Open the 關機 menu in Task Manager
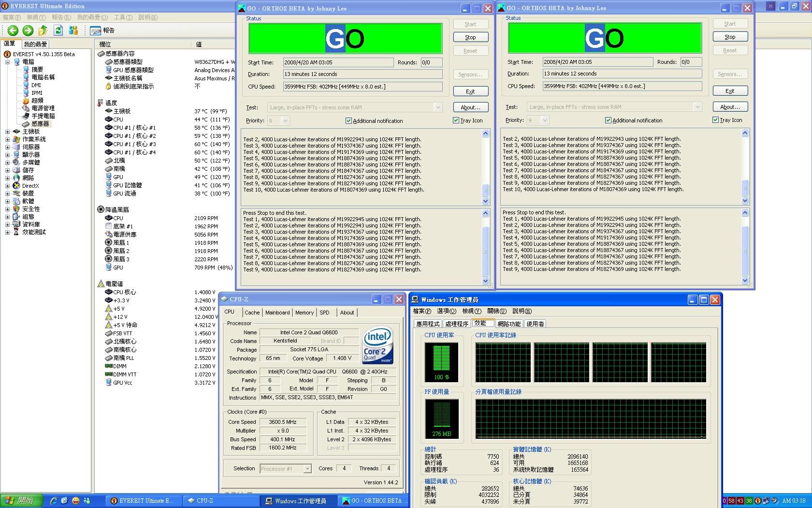 tap(496, 311)
